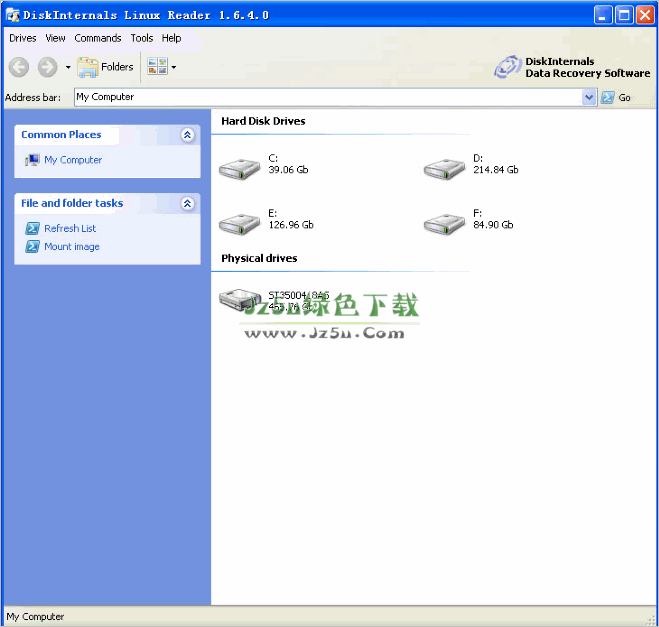The height and width of the screenshot is (627, 659).
Task: Click the Mount image link
Action: pyautogui.click(x=72, y=247)
